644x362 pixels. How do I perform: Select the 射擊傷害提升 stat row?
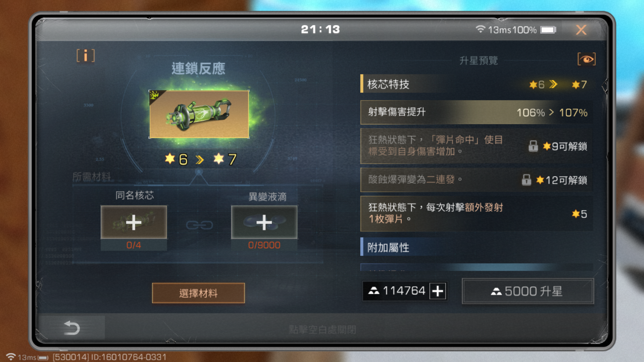click(477, 112)
